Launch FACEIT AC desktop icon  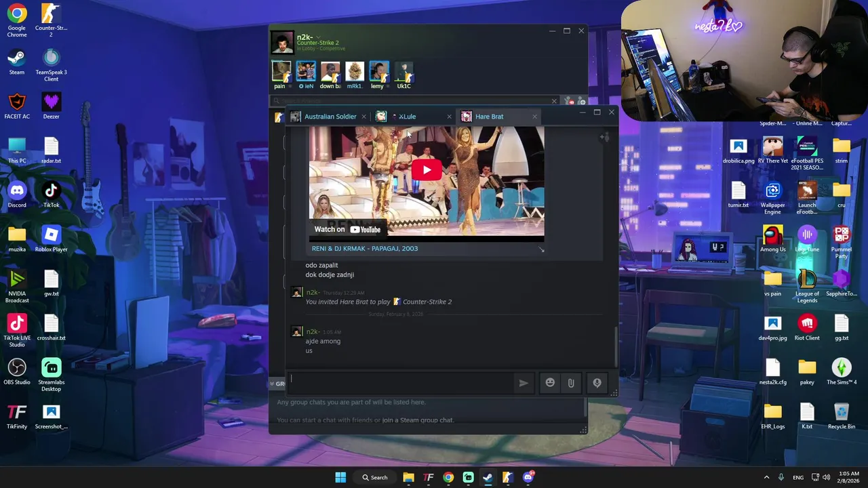tap(17, 106)
